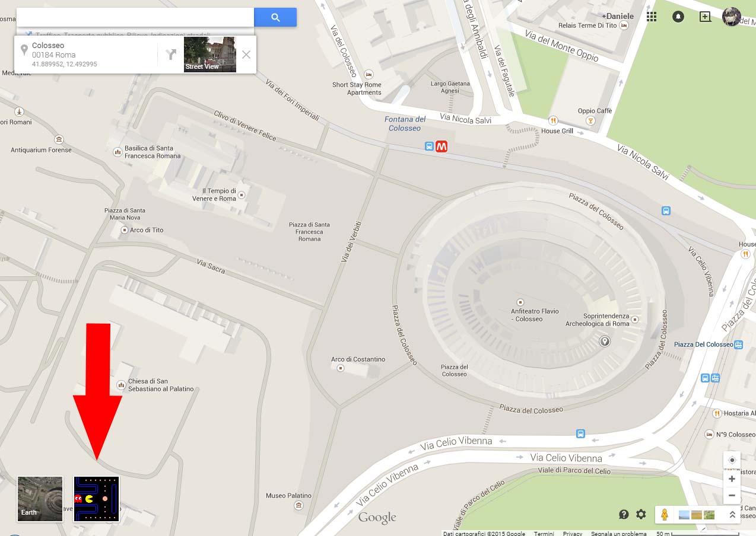756x536 pixels.
Task: Open the imagery photos preview
Action: (x=696, y=515)
